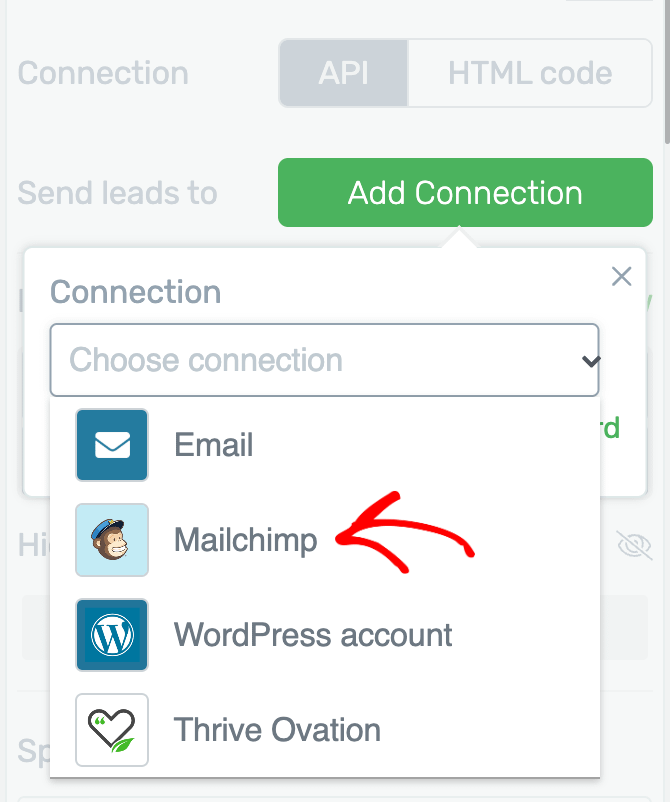
Task: Select Mailchimp from the connection list
Action: [325, 540]
